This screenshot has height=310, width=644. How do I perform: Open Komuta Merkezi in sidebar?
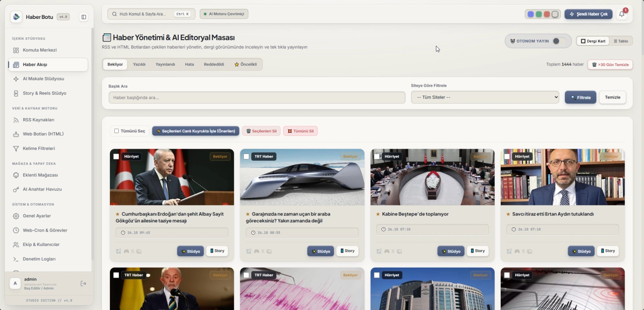pyautogui.click(x=48, y=50)
